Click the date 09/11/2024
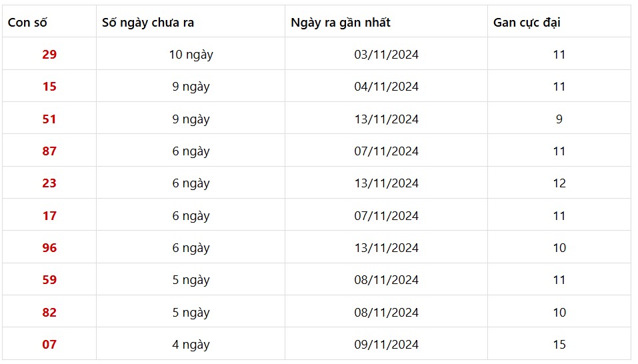Viewport: 638px width, 364px height. pyautogui.click(x=386, y=345)
